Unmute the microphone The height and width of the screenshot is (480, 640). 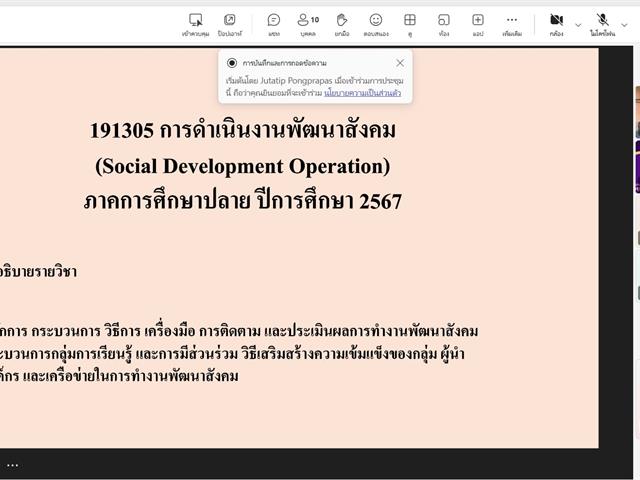(602, 23)
